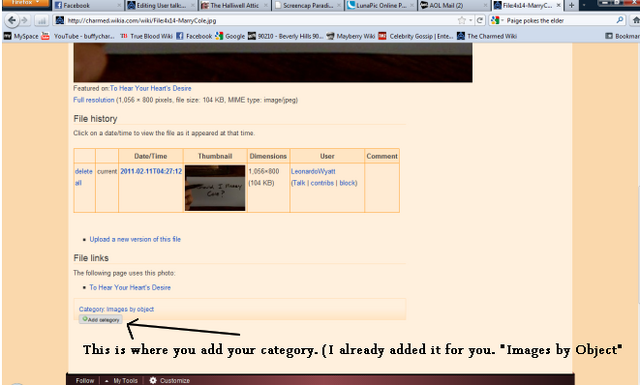Open LeonardoWyatt's Talk page

(299, 183)
